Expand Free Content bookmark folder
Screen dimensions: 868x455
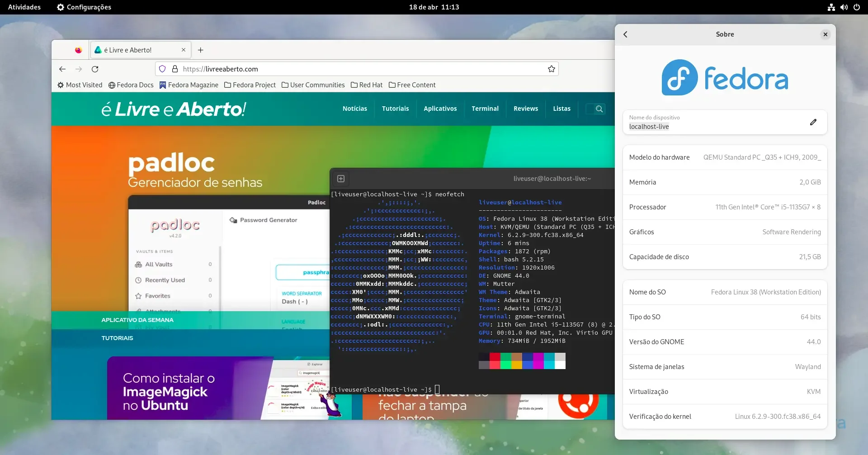pyautogui.click(x=412, y=85)
